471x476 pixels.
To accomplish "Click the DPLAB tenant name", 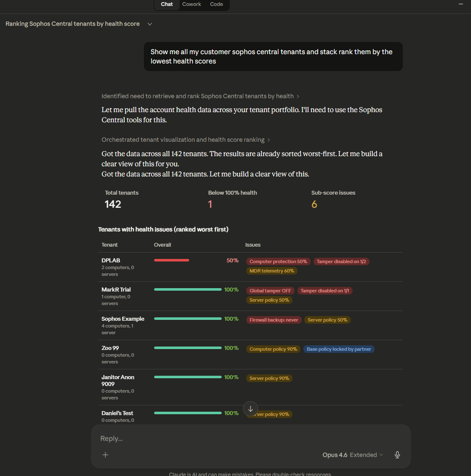I will 111,260.
